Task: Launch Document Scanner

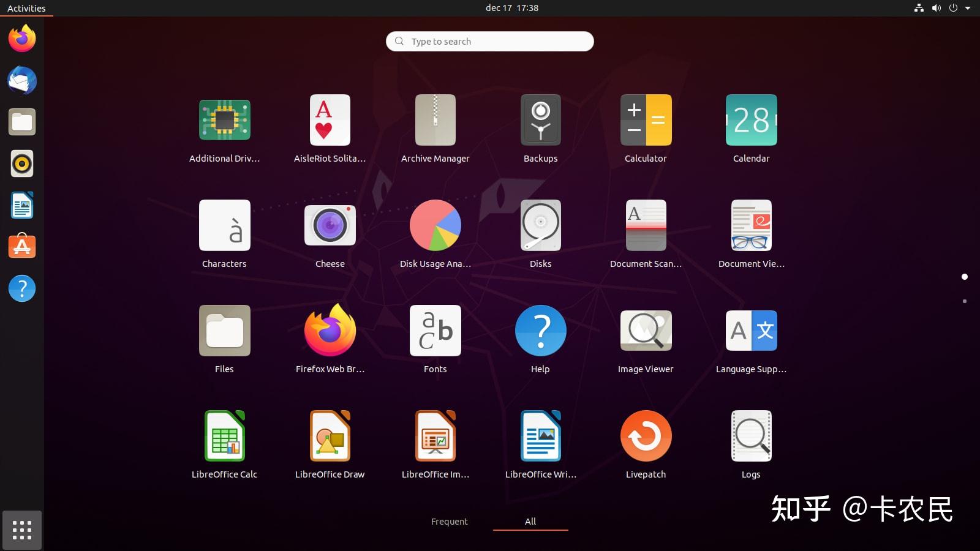Action: tap(646, 225)
